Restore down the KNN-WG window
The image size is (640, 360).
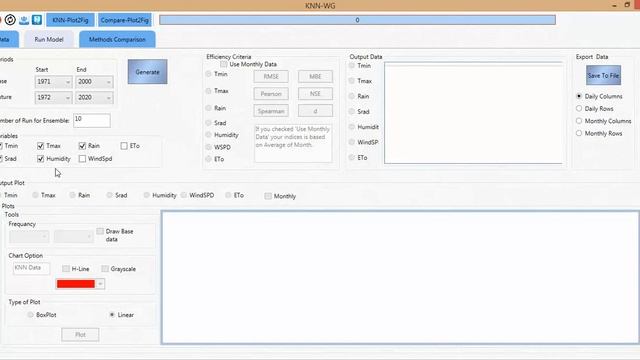(x=627, y=5)
